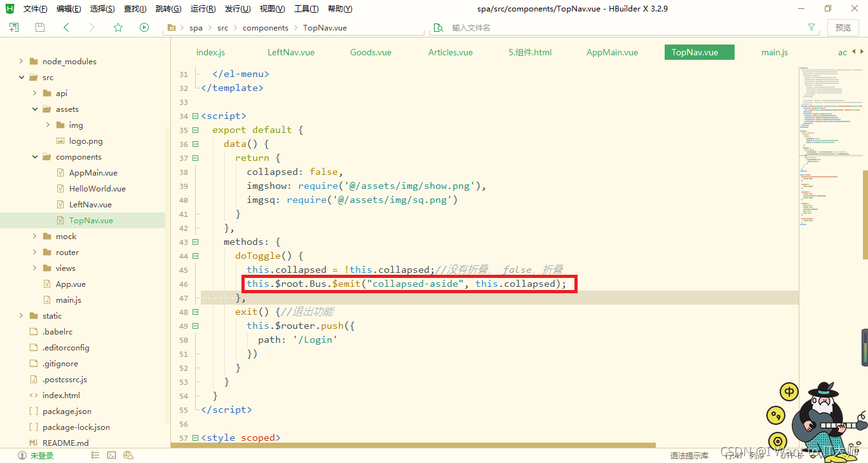This screenshot has height=463, width=868.
Task: Click the new file icon in the toolbar
Action: (14, 27)
